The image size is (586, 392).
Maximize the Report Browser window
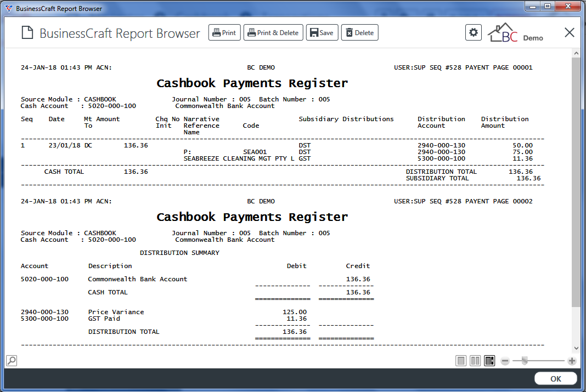[x=548, y=7]
